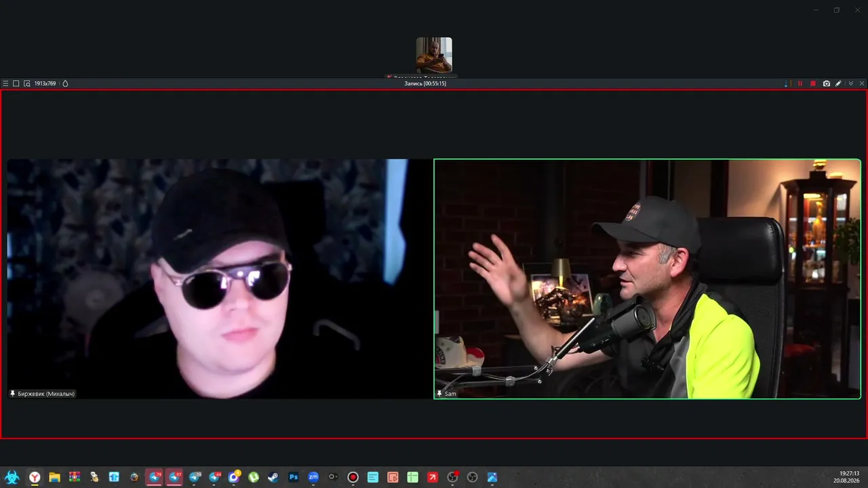
Task: Open the red arrow taskbar app
Action: (x=433, y=477)
